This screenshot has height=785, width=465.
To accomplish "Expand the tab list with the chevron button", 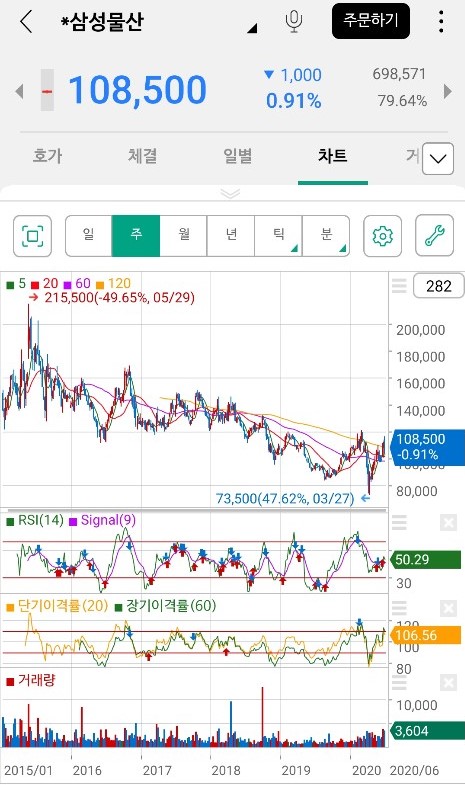I will point(438,159).
